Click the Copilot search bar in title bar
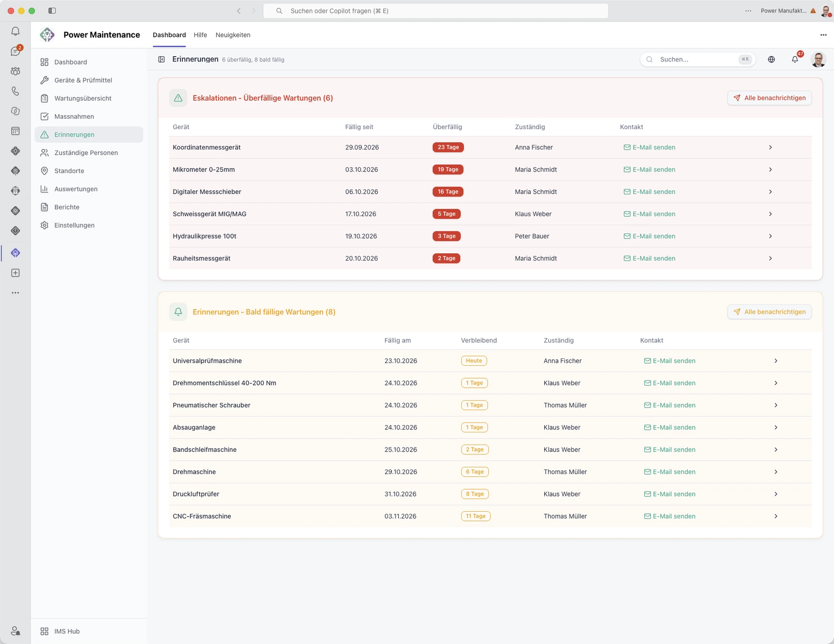Image resolution: width=834 pixels, height=644 pixels. pos(436,11)
